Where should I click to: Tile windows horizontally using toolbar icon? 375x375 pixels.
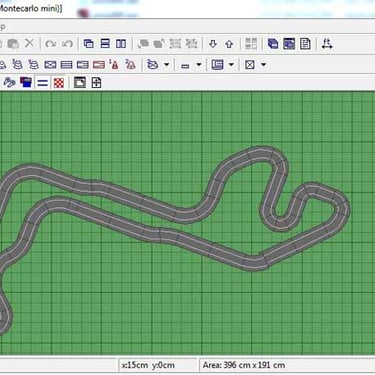[x=105, y=44]
